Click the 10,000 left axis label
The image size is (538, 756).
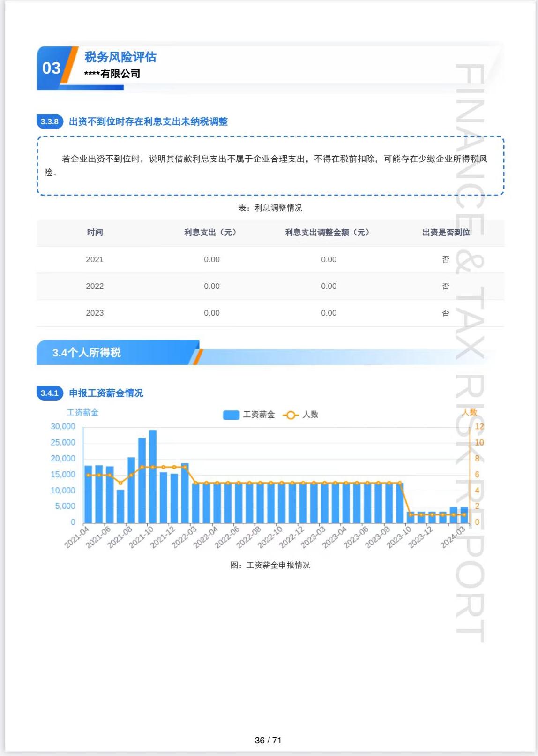pyautogui.click(x=63, y=491)
